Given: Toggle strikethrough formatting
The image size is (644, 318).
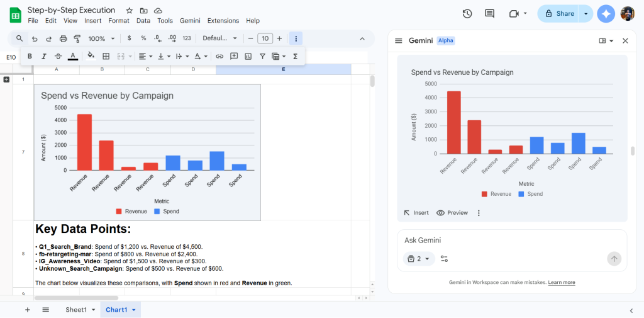Looking at the screenshot, I should click(58, 56).
